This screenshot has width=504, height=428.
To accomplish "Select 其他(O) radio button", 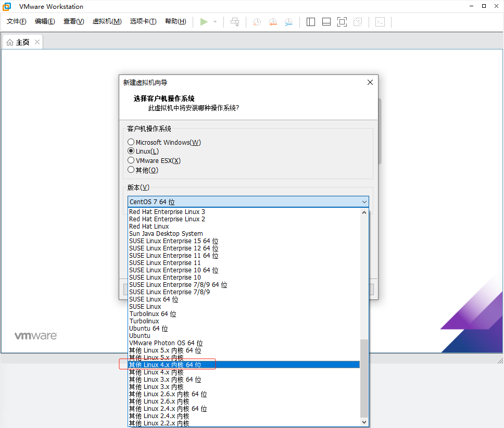I will pyautogui.click(x=131, y=170).
